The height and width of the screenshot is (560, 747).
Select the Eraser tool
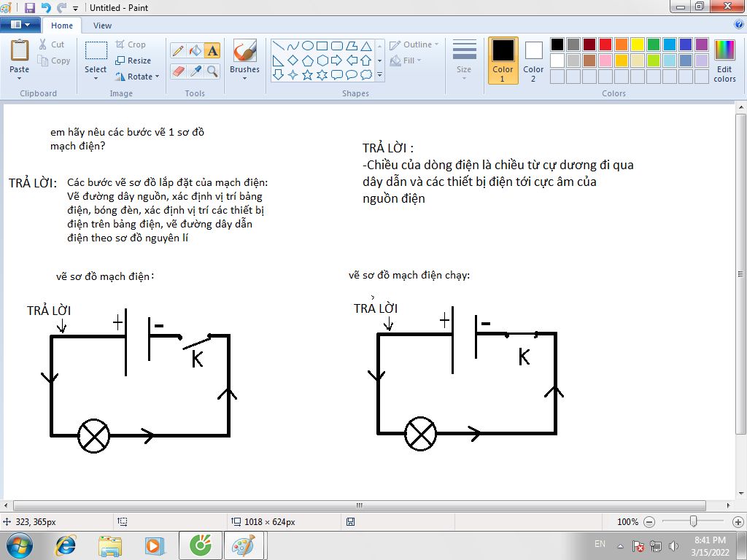coord(178,71)
